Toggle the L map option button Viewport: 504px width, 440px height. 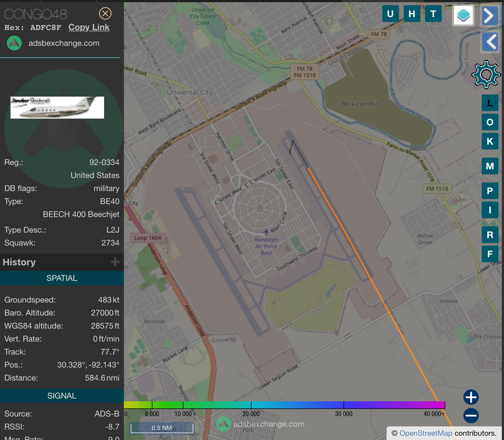click(490, 103)
